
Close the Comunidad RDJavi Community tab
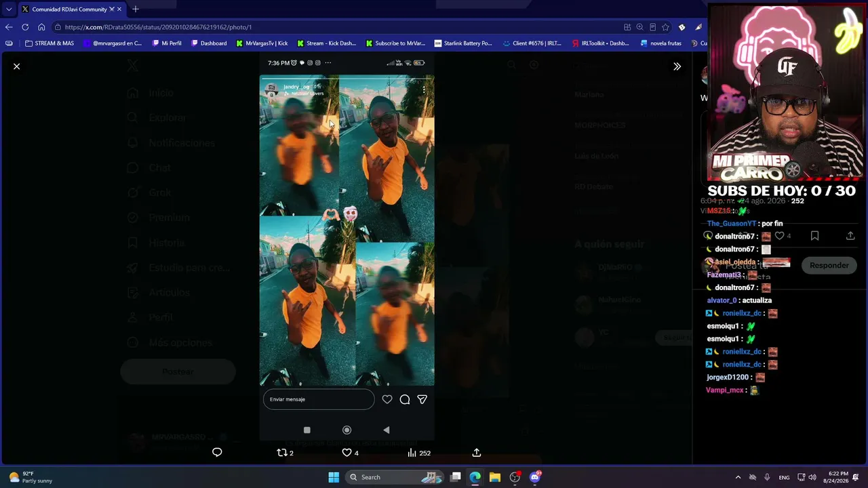(x=119, y=9)
